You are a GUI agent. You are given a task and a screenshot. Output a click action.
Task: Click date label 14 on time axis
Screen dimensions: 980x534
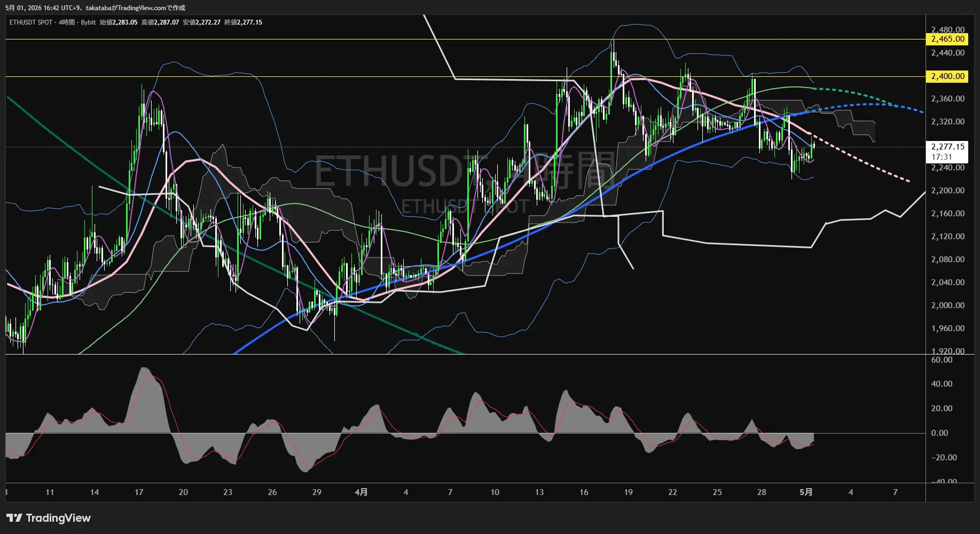[x=95, y=492]
